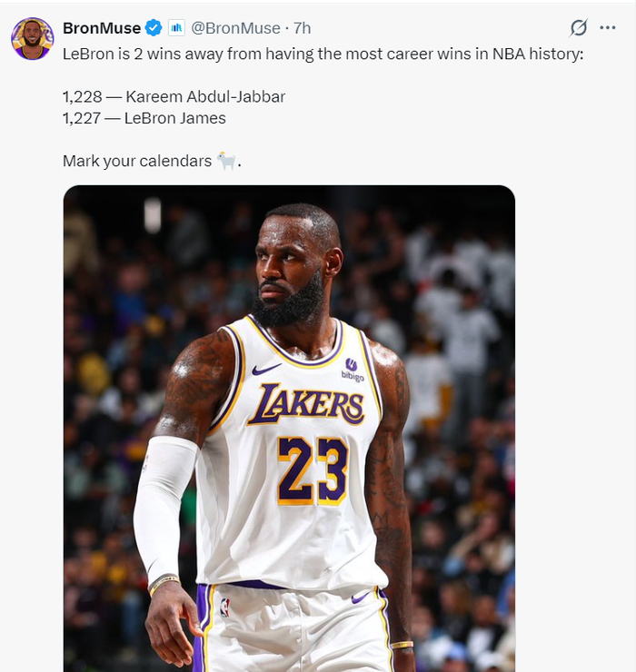The height and width of the screenshot is (672, 636).
Task: Click the Nike swoosh on the jersey
Action: (265, 370)
